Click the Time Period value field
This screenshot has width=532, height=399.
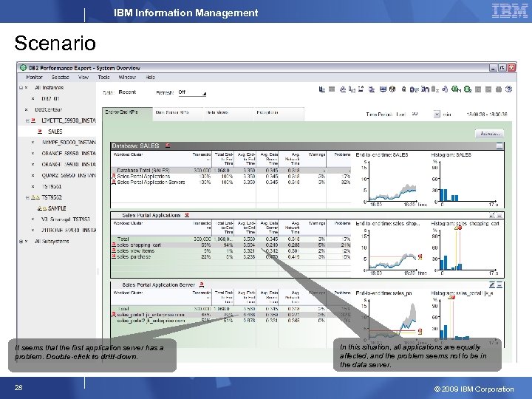click(421, 115)
